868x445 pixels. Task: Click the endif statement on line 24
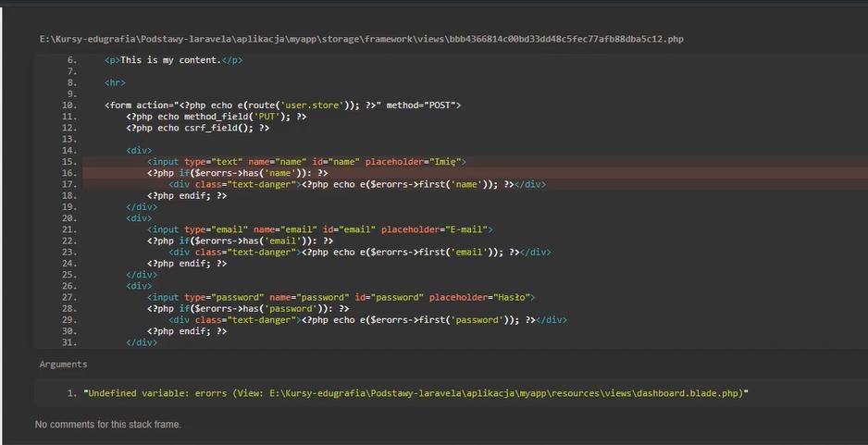(187, 264)
